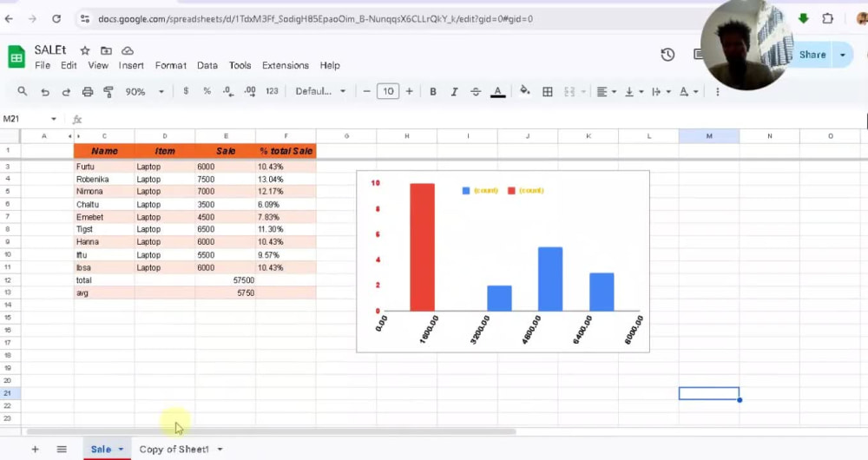Open the Name Box dropdown arrow
This screenshot has height=460, width=868.
coord(54,119)
